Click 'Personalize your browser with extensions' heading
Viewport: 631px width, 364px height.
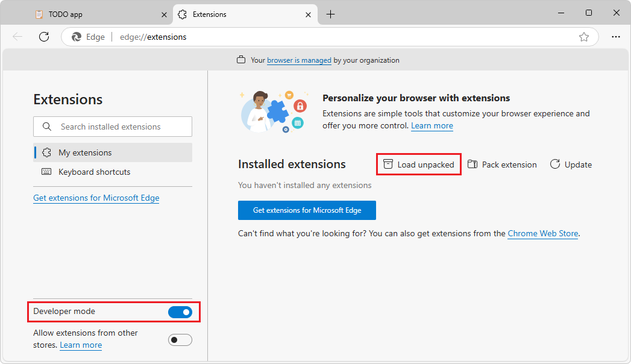click(x=416, y=98)
